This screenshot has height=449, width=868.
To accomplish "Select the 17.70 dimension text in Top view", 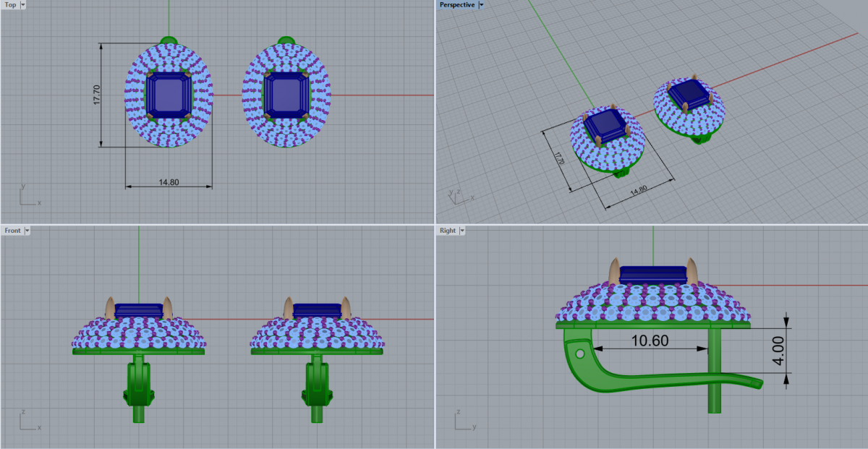I will click(96, 95).
